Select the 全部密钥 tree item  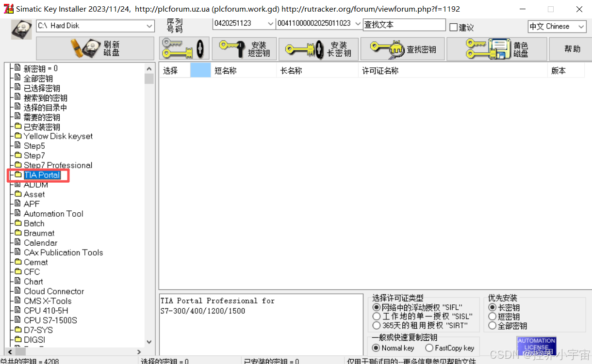pyautogui.click(x=38, y=78)
